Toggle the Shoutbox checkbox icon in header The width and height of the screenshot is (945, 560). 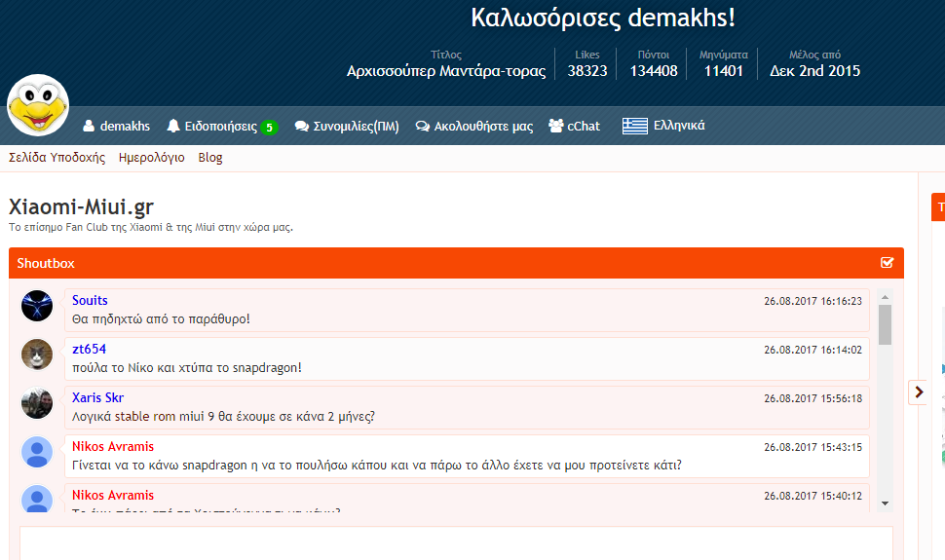tap(887, 263)
